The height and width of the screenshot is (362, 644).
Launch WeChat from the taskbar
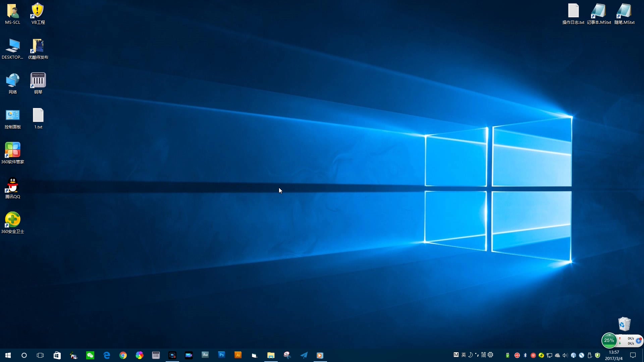[x=90, y=355]
